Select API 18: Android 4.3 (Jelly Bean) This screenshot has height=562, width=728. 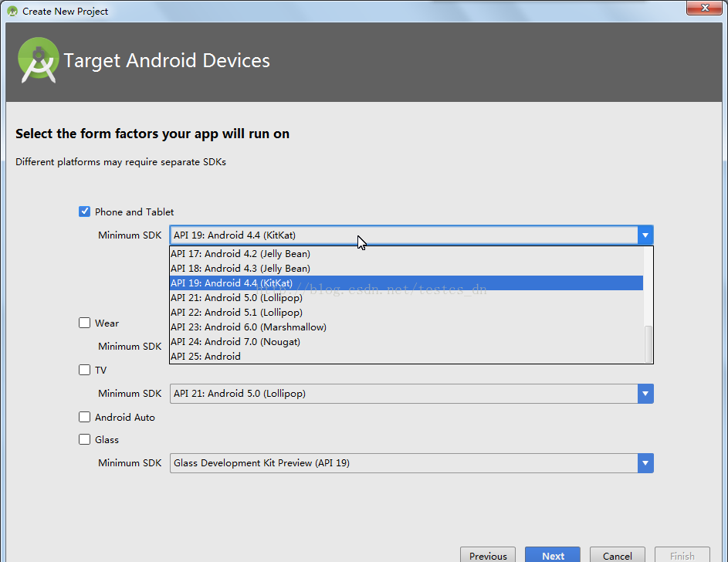pos(406,268)
